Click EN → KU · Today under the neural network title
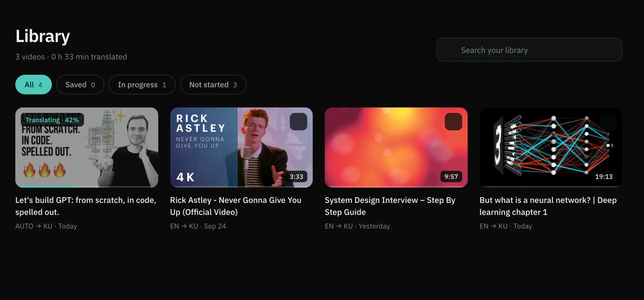The image size is (644, 300). tap(506, 226)
